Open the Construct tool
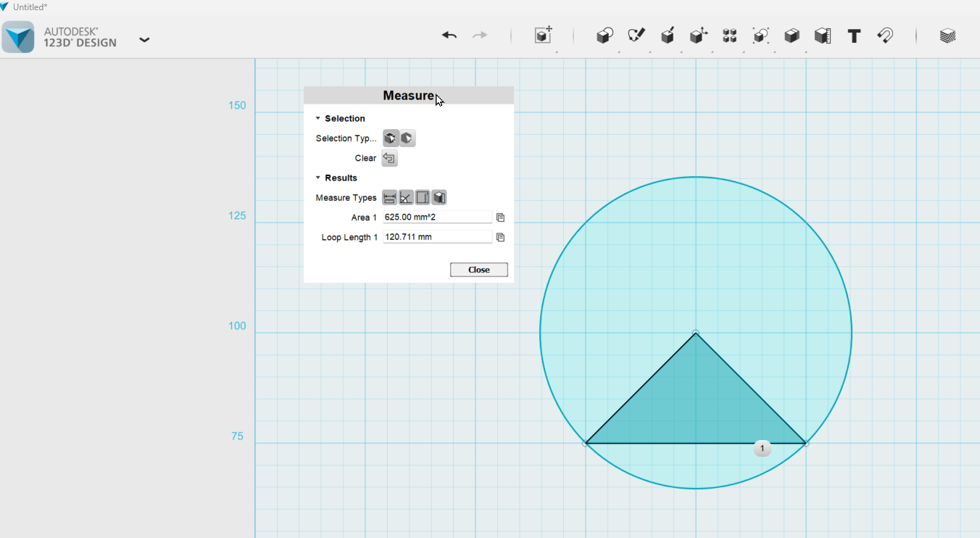The image size is (980, 538). [x=668, y=36]
